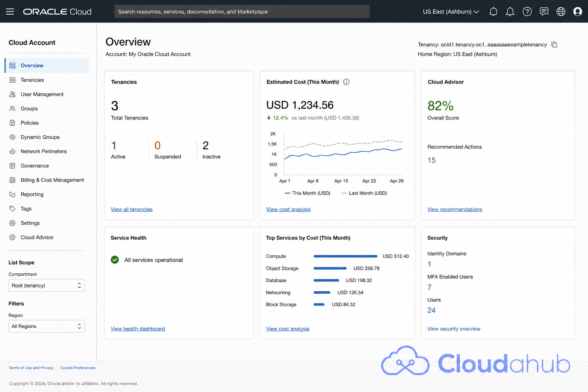
Task: Click the USD 1,234.56 estimated cost
Action: coord(300,105)
